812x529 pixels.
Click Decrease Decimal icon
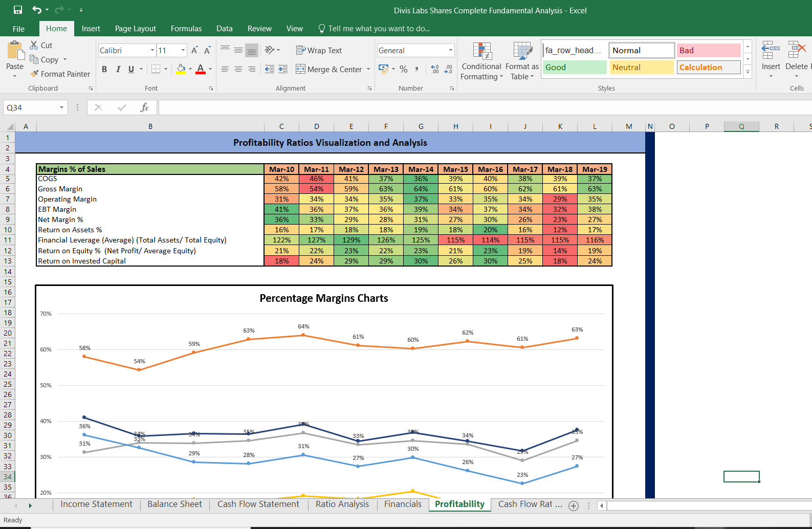[x=448, y=69]
